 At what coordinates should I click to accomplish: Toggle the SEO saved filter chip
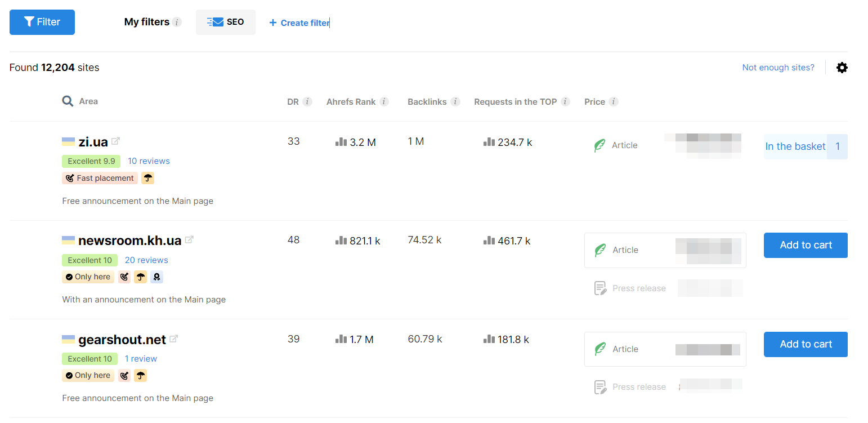[226, 21]
